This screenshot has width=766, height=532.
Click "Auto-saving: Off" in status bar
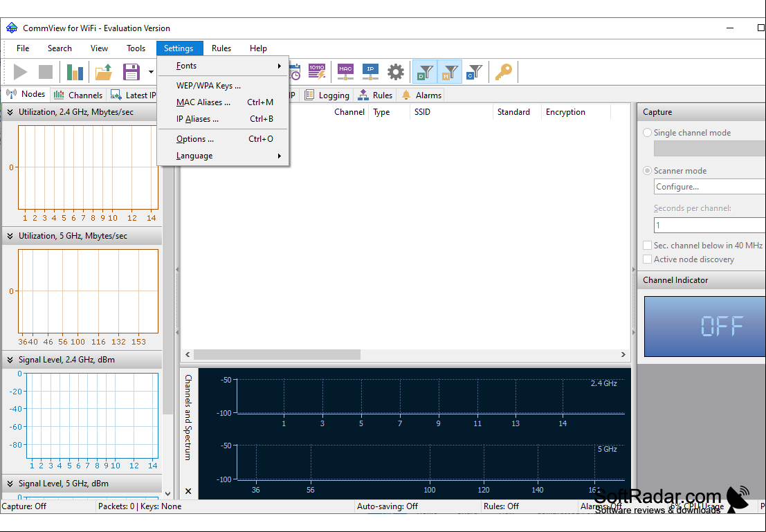(x=387, y=506)
